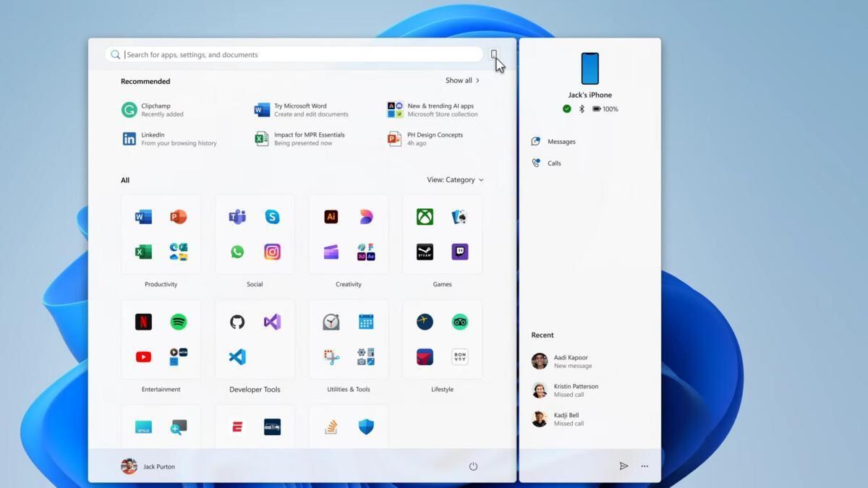Open the three-dots menu in phone panel
This screenshot has height=488, width=868.
(x=644, y=466)
